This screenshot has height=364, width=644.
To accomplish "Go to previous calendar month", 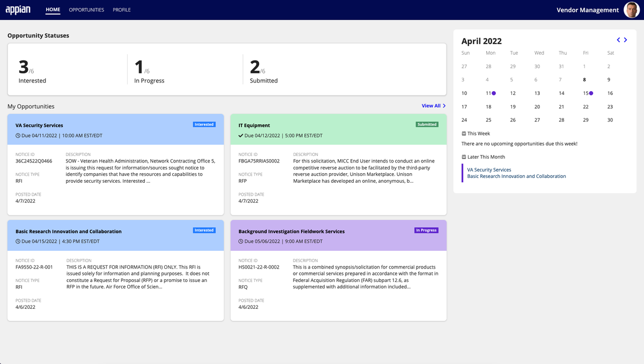I will point(618,40).
